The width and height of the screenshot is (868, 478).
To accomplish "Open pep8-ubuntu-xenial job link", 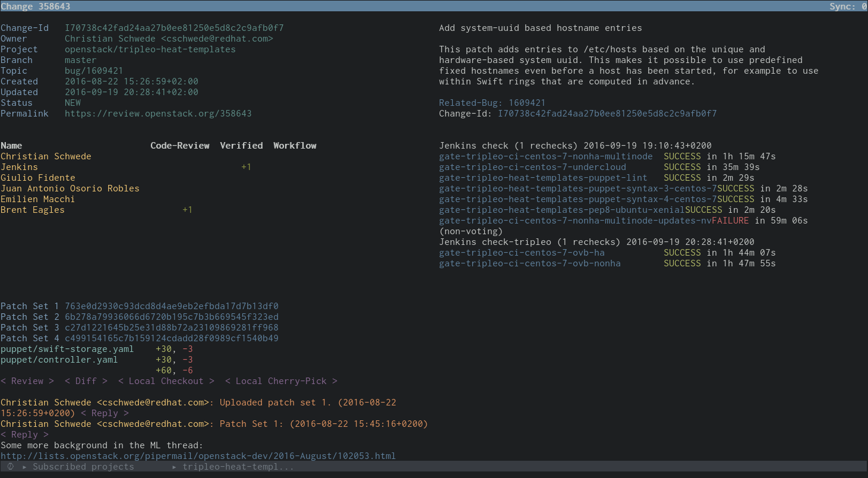I will 562,210.
